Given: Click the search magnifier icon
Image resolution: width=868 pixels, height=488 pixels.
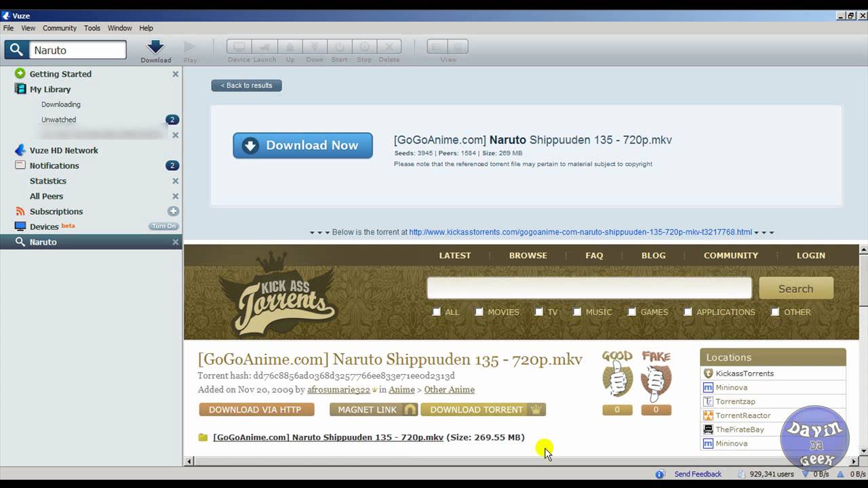Looking at the screenshot, I should coord(16,50).
